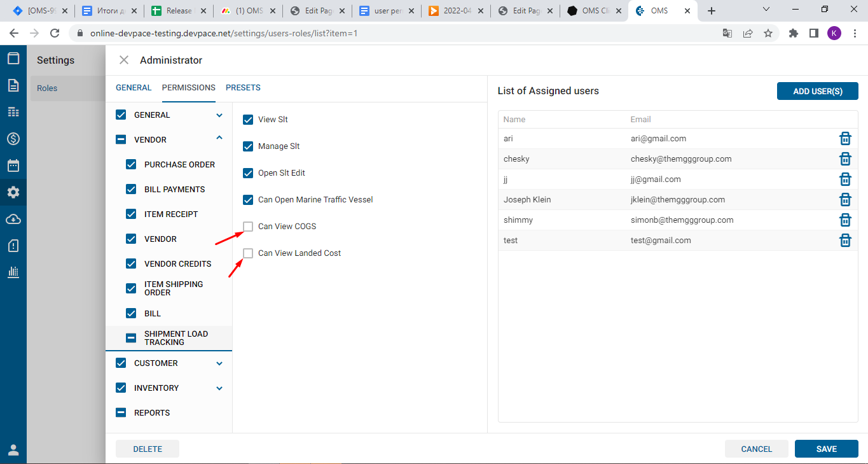Image resolution: width=868 pixels, height=464 pixels.
Task: Save the role changes
Action: pos(827,449)
